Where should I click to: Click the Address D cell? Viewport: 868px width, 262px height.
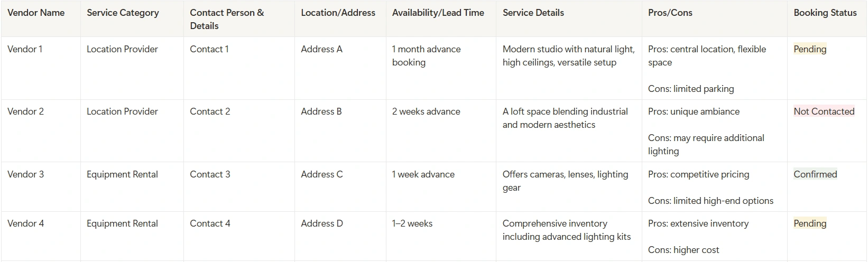pos(322,223)
